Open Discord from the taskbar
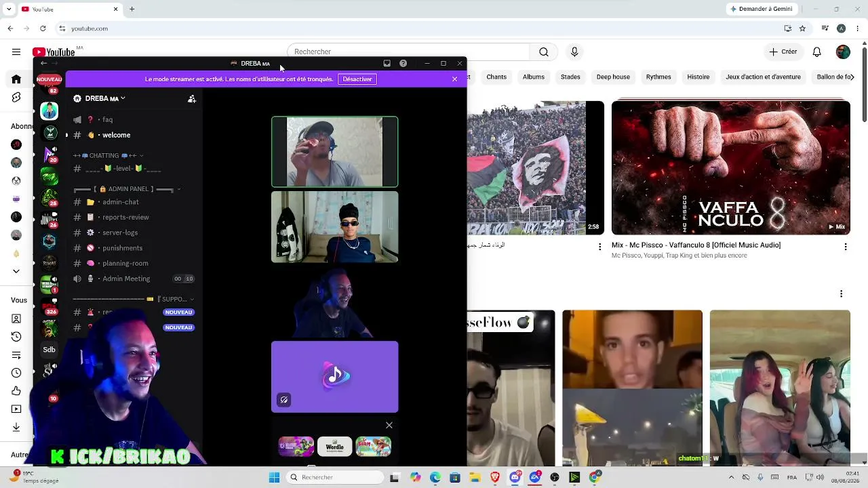Image resolution: width=868 pixels, height=488 pixels. tap(515, 478)
